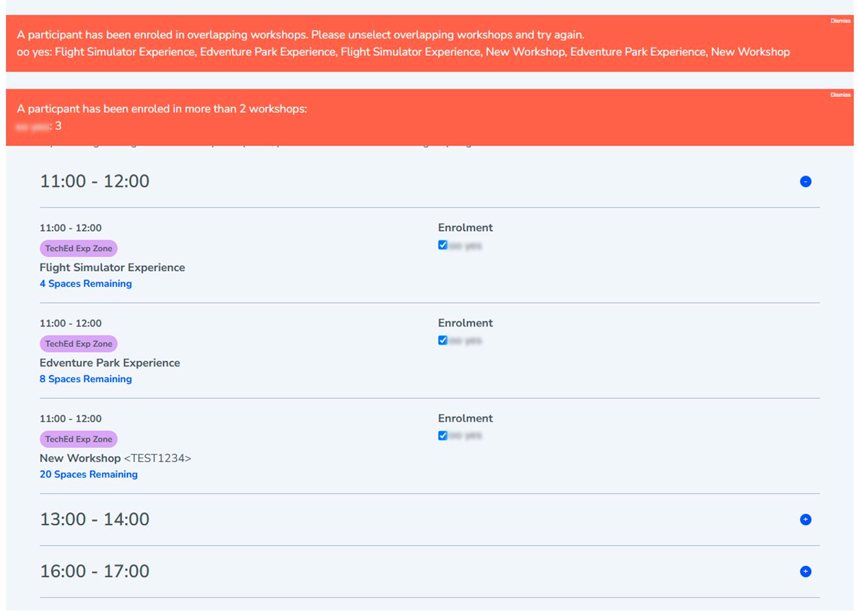Dismiss the overlapping workshops alert
This screenshot has width=859, height=616.
[840, 21]
